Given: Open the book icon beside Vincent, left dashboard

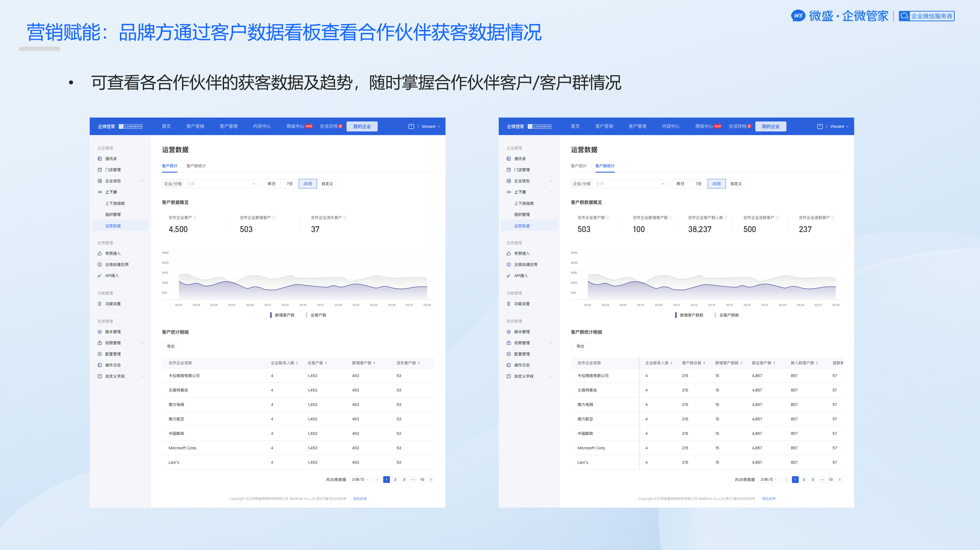Looking at the screenshot, I should [x=411, y=127].
